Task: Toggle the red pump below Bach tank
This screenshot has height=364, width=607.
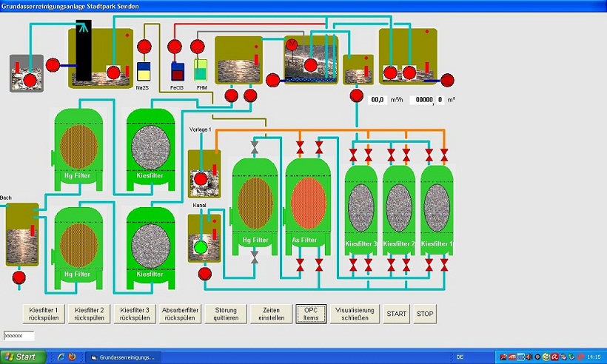Action: coord(20,278)
